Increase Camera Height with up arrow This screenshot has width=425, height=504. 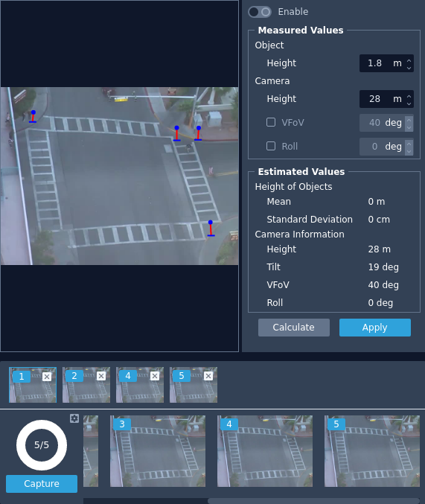(x=409, y=96)
